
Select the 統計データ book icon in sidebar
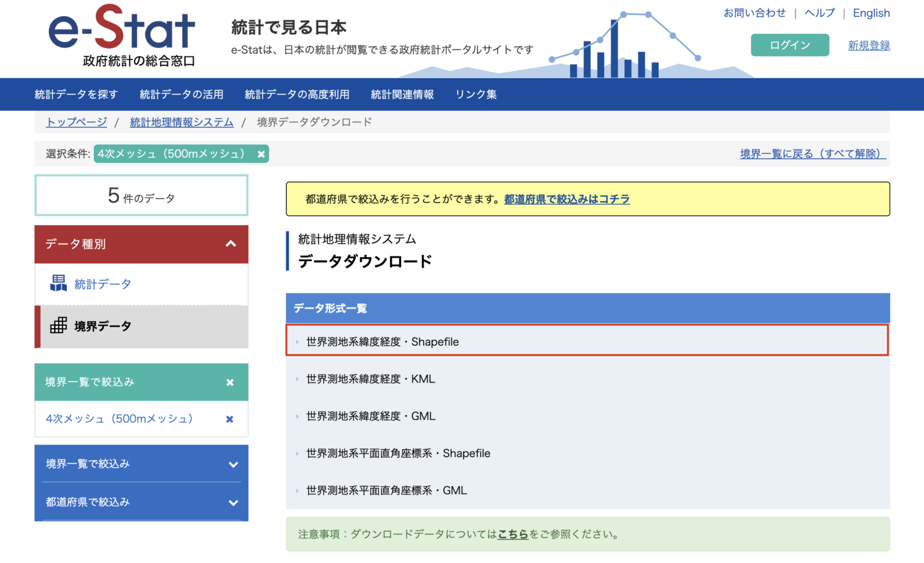58,283
